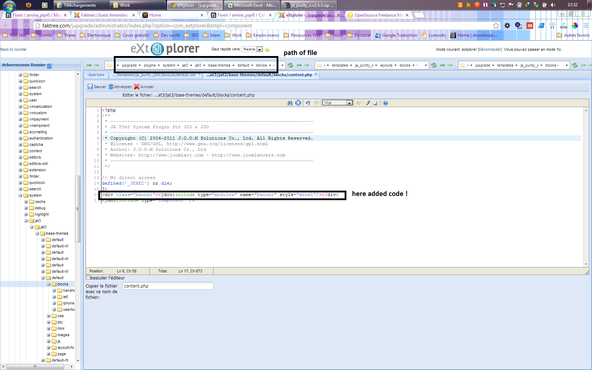Collapse the 'base-themes' folder in tree

[37, 233]
